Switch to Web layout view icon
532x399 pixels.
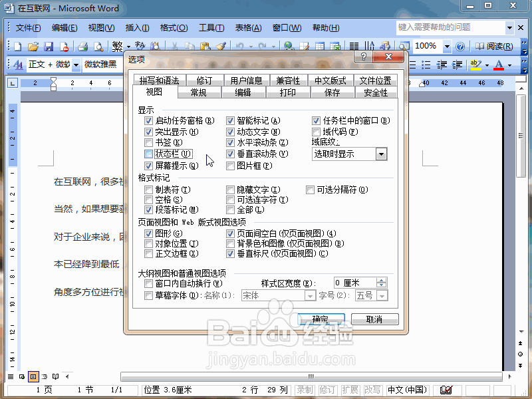pos(22,376)
